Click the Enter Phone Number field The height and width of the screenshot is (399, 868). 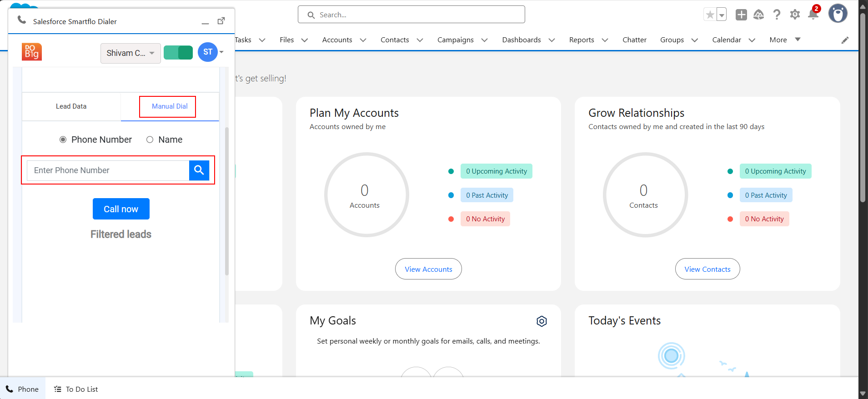click(108, 170)
